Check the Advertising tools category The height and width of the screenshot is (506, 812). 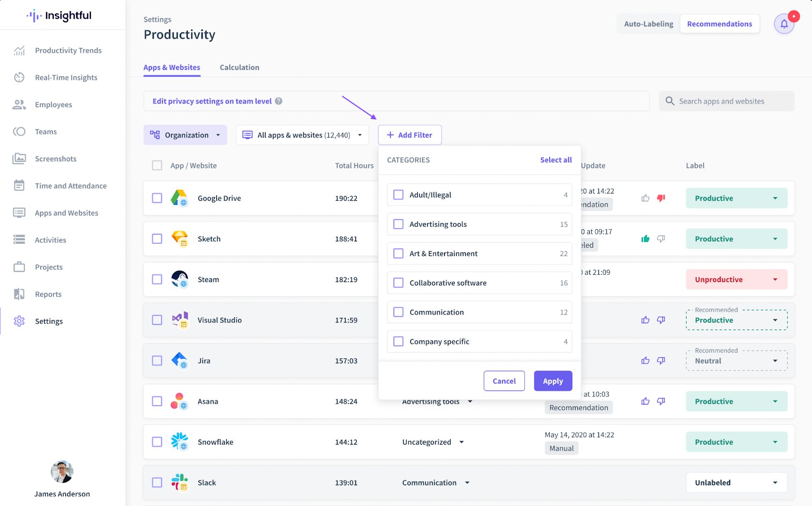tap(398, 224)
